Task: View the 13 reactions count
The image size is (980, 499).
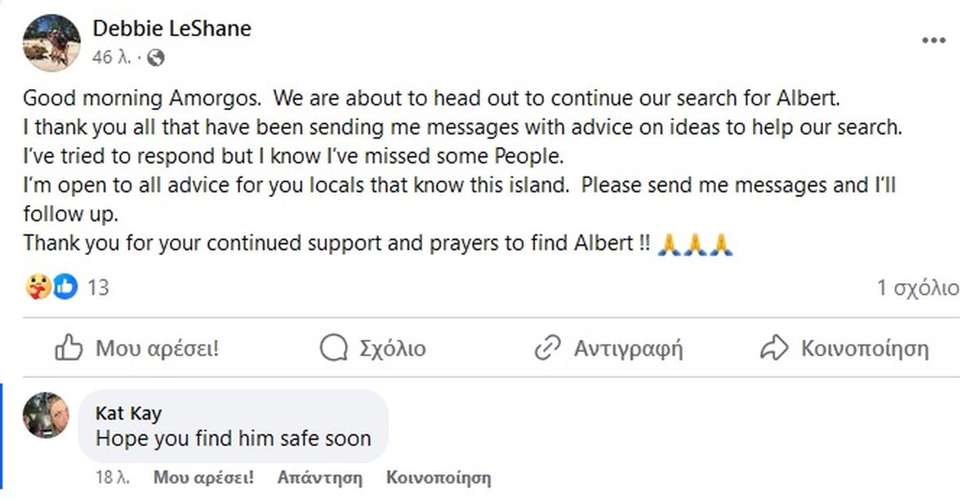Action: 98,287
